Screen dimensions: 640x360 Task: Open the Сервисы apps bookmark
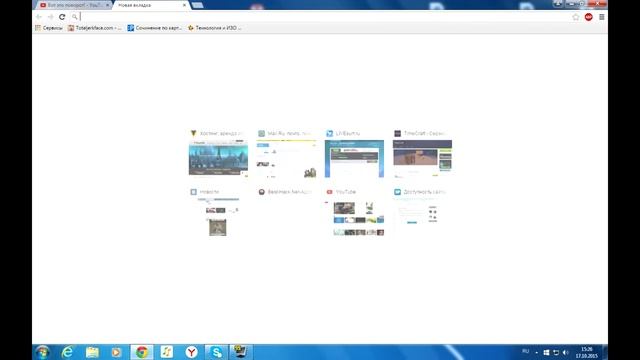(49, 28)
